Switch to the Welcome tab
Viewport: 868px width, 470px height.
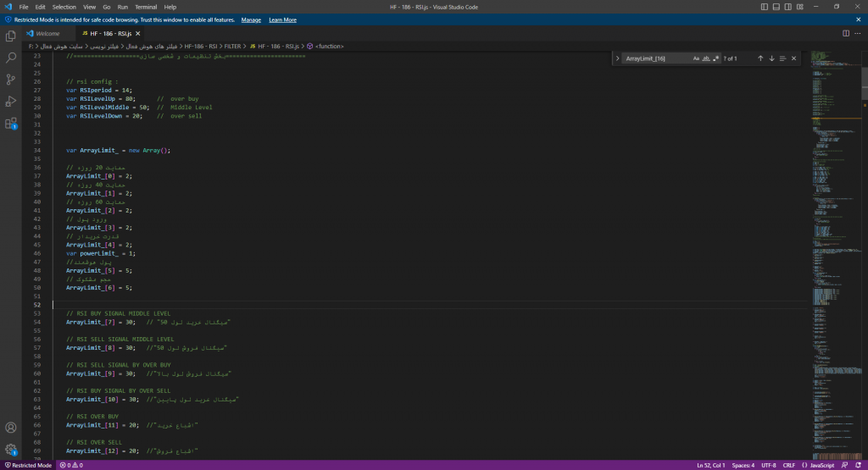coord(47,33)
